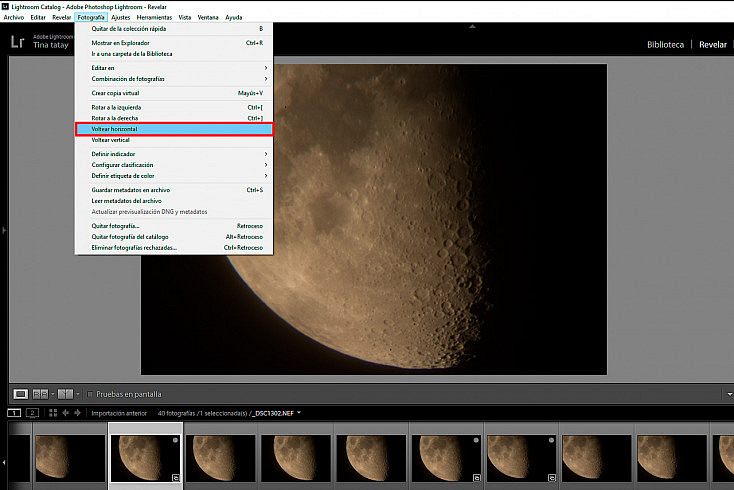Select Ir a una carpeta de la Biblioteca
The width and height of the screenshot is (734, 490).
[x=174, y=54]
